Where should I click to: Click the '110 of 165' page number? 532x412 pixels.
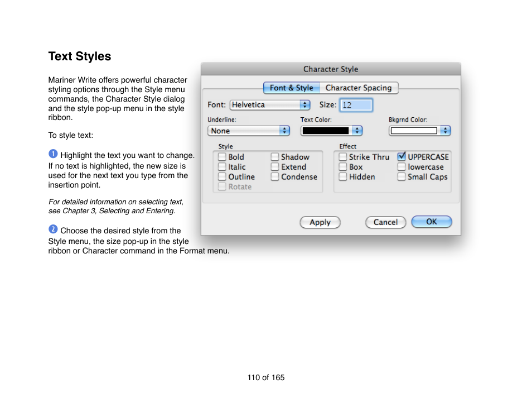[x=266, y=377]
